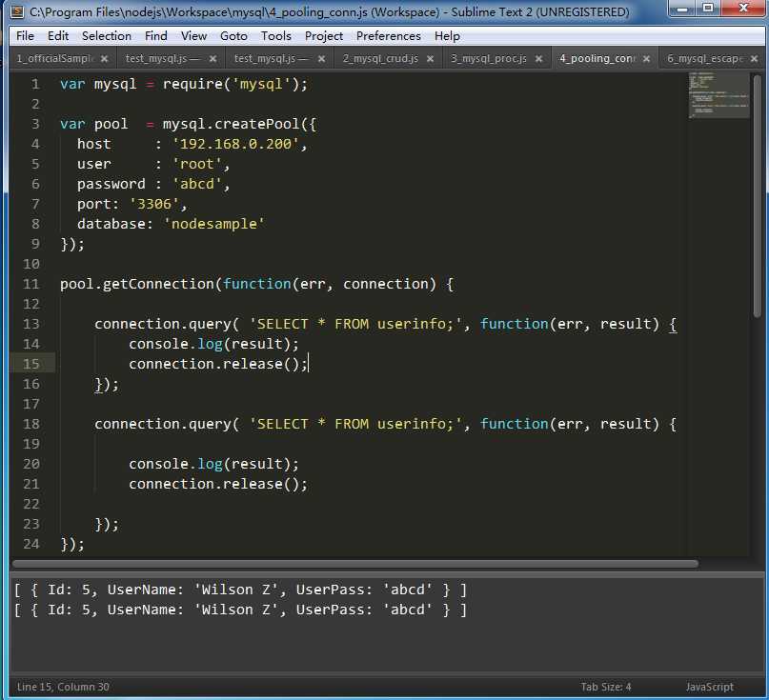The image size is (769, 700).
Task: Click the minimap code preview
Action: 718,95
